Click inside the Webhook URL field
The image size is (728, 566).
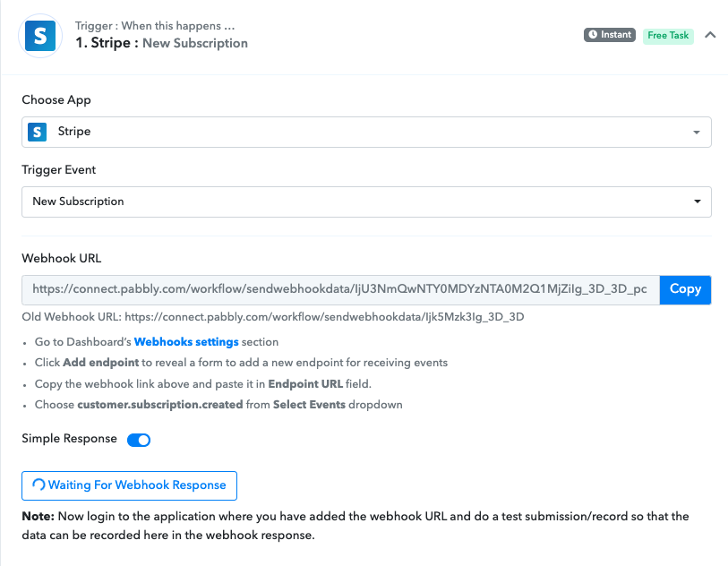pyautogui.click(x=341, y=290)
